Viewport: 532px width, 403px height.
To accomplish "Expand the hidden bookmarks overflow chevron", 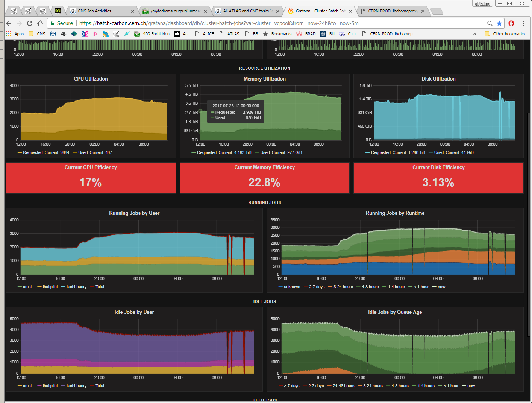I will coord(474,34).
